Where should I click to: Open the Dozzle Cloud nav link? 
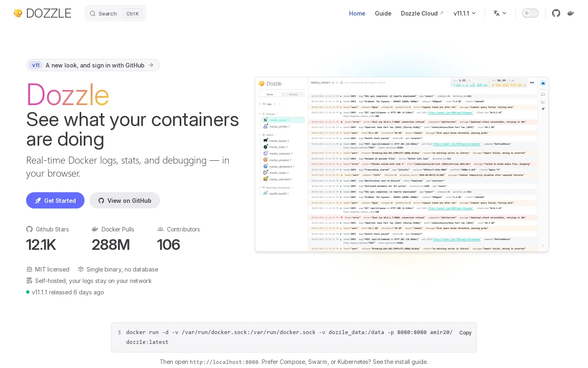pyautogui.click(x=422, y=13)
